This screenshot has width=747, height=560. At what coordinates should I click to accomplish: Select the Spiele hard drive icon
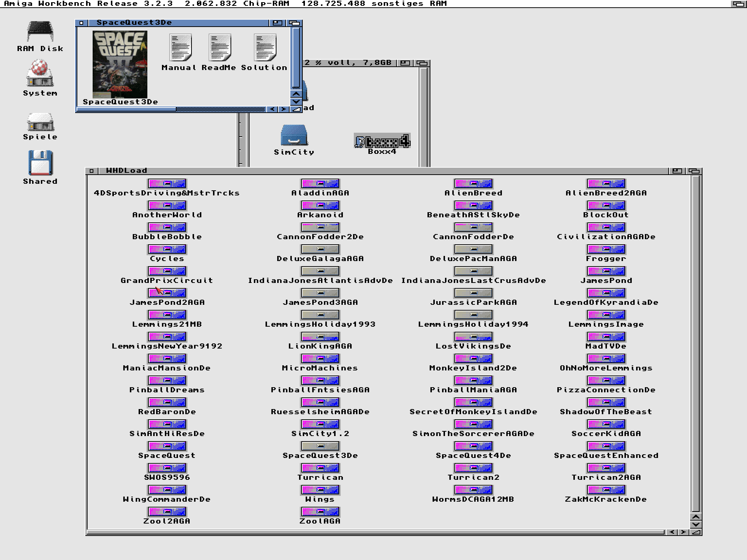pos(40,122)
